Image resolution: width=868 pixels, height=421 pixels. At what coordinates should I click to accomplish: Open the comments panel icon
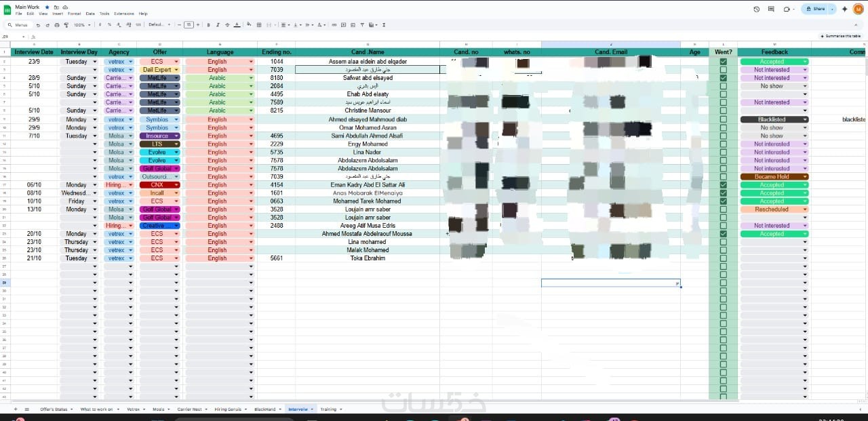772,9
